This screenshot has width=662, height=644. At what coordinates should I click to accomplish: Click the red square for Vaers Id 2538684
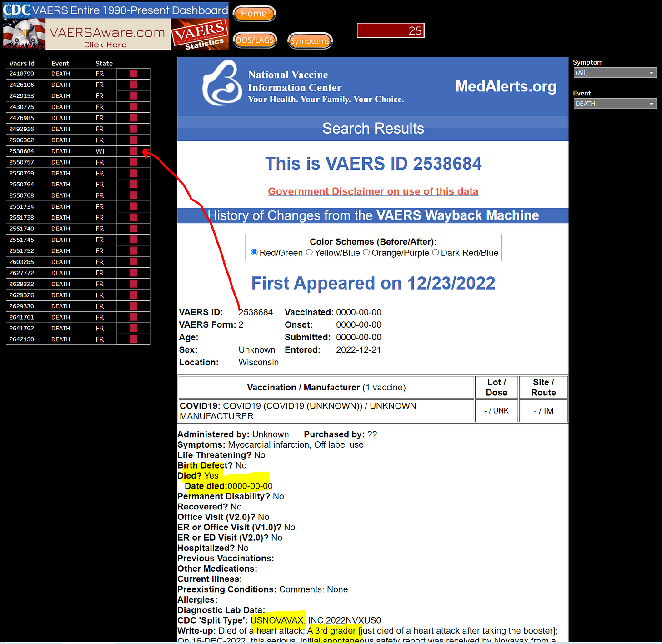click(133, 150)
